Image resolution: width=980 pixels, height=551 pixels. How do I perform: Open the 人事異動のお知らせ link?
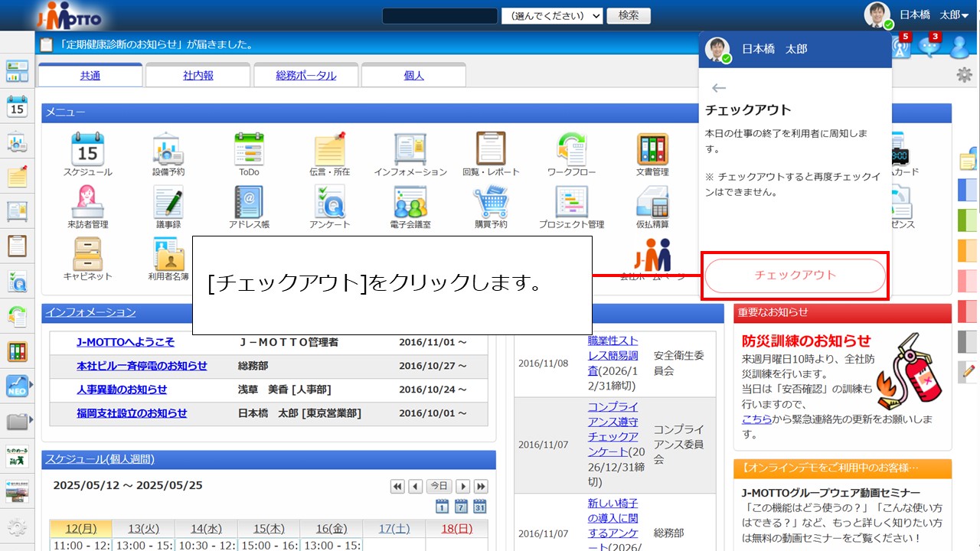click(x=121, y=390)
